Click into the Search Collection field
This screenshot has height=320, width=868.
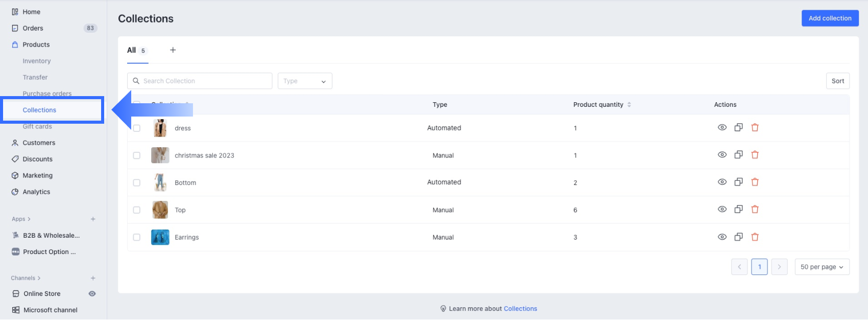(x=204, y=81)
